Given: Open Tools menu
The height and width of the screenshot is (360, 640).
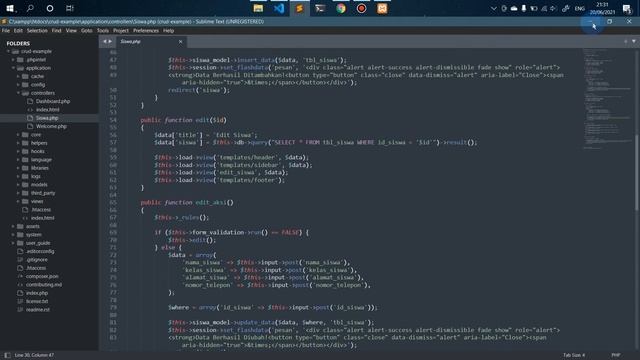Looking at the screenshot, I should 103,31.
